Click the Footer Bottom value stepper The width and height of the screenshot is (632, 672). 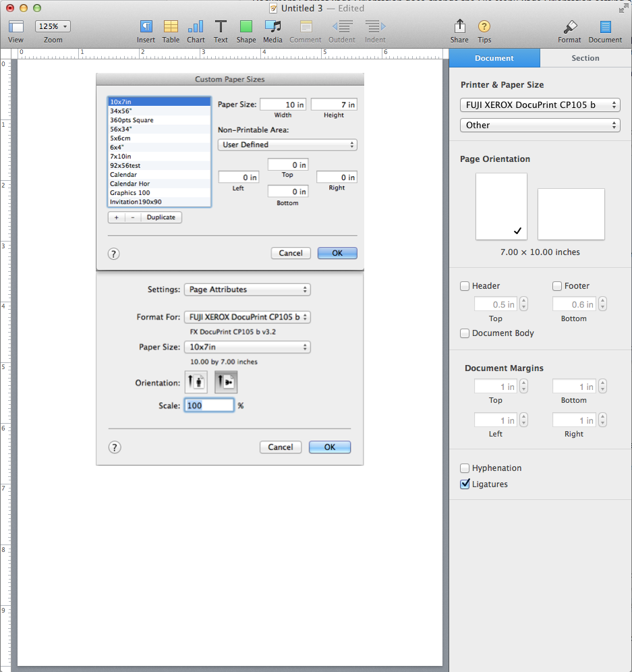pos(602,304)
